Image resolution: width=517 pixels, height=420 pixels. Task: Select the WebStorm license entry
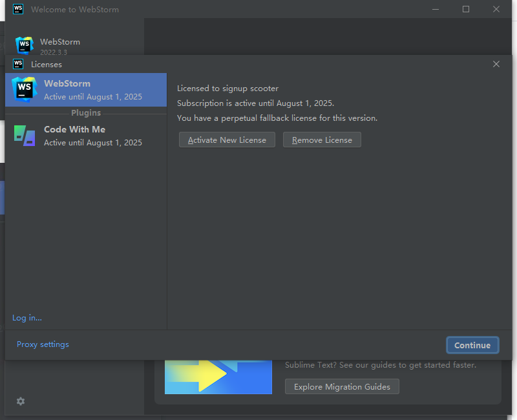[86, 89]
